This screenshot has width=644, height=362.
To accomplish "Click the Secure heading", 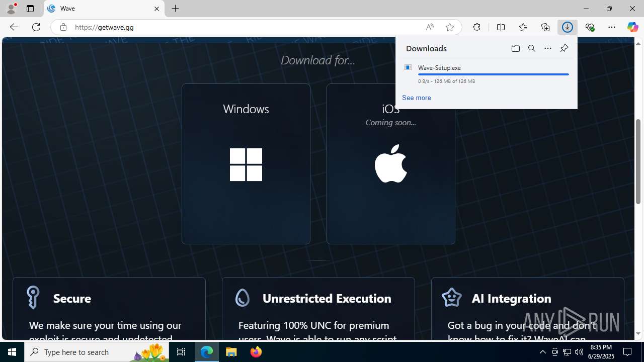I will [x=72, y=298].
